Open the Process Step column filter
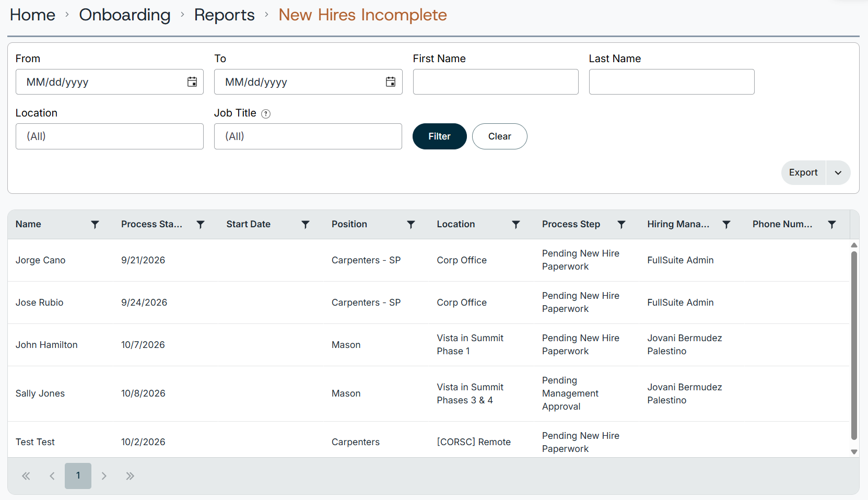The width and height of the screenshot is (868, 500). (x=621, y=224)
